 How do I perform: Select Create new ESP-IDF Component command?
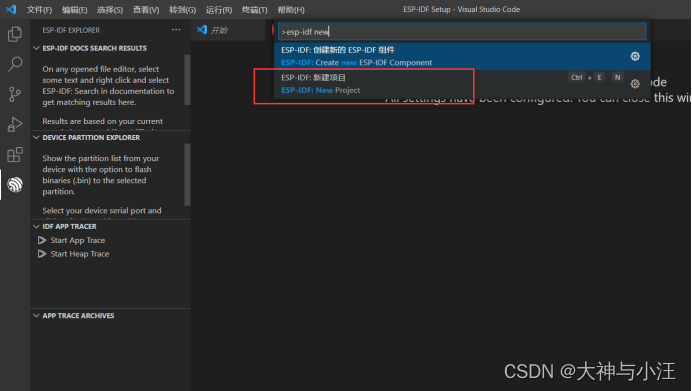[x=462, y=56]
